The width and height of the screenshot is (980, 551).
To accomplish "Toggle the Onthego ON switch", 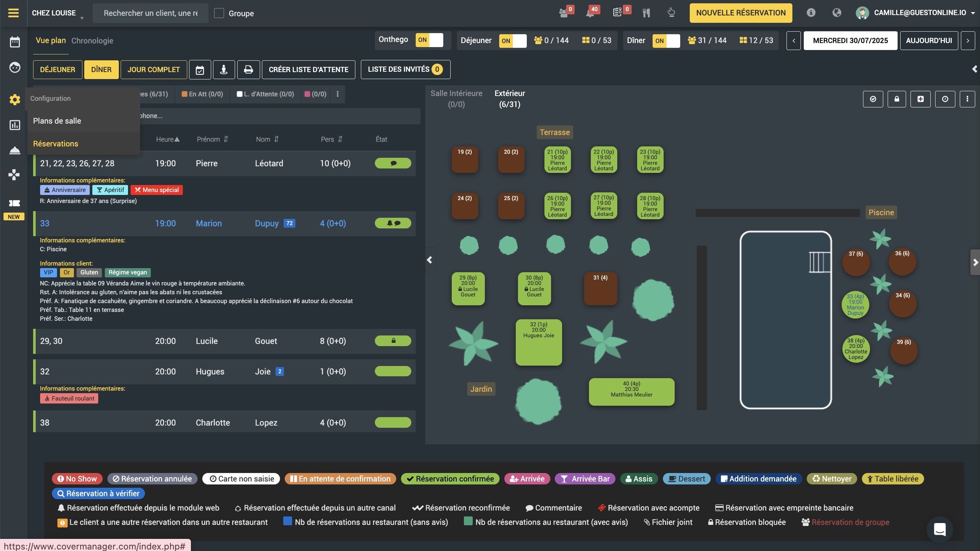I will 429,40.
